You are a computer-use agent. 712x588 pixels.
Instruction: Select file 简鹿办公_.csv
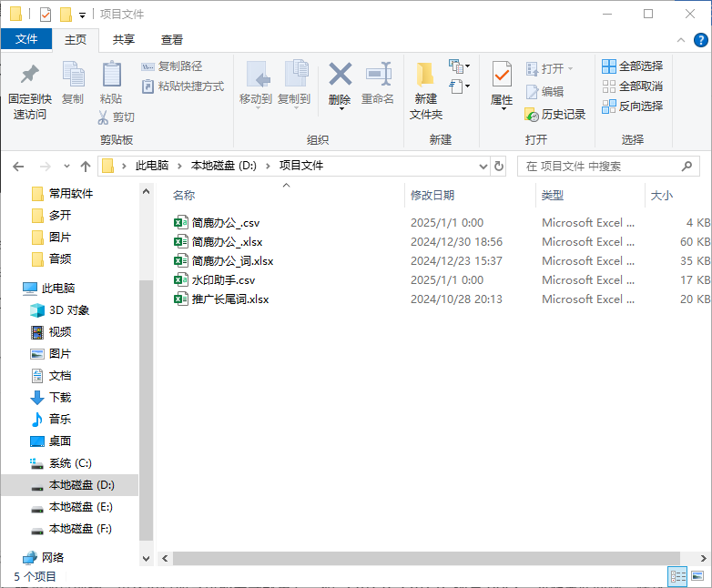216,223
